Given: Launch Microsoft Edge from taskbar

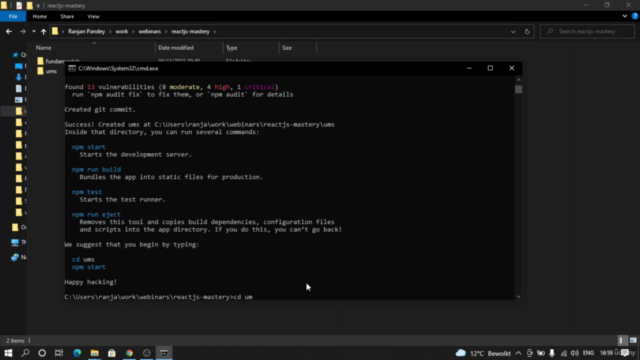Looking at the screenshot, I should pos(77,353).
